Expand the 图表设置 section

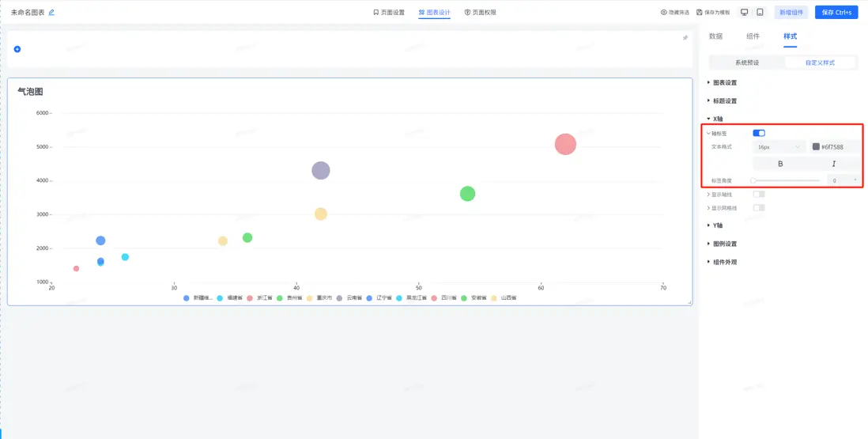click(722, 82)
